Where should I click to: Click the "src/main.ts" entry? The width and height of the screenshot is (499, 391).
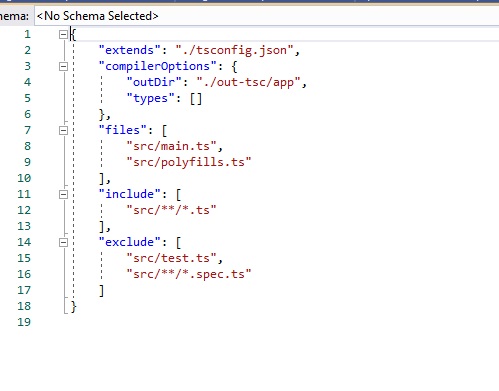(172, 146)
